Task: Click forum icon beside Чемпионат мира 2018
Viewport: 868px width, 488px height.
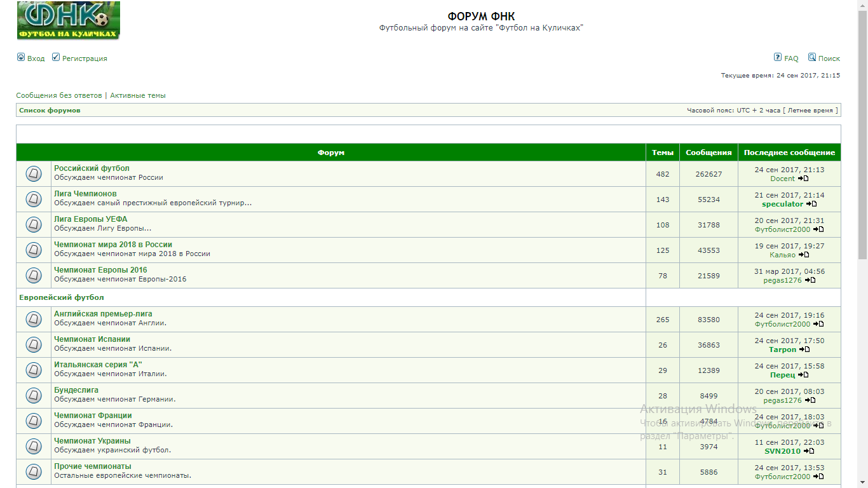Action: click(34, 250)
